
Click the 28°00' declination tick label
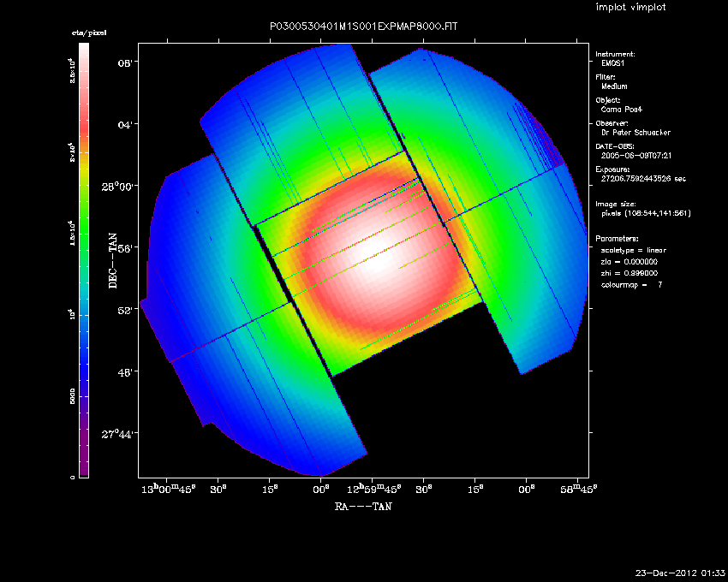click(121, 186)
